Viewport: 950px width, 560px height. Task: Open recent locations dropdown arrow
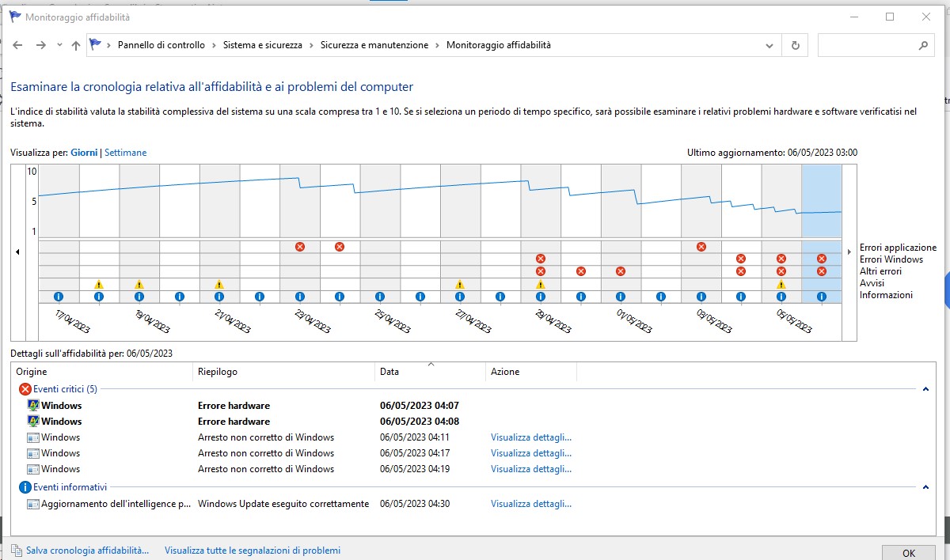click(x=59, y=45)
